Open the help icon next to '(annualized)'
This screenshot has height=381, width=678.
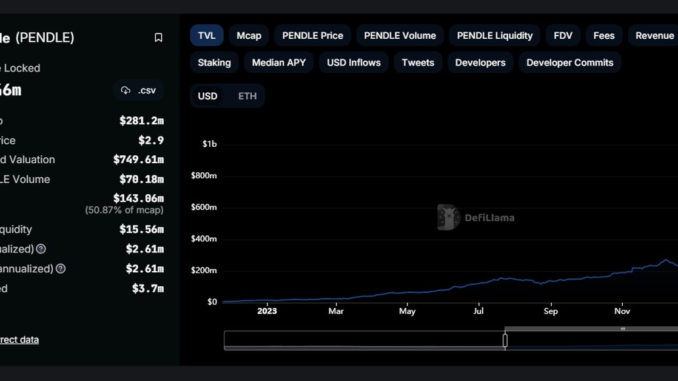[61, 269]
